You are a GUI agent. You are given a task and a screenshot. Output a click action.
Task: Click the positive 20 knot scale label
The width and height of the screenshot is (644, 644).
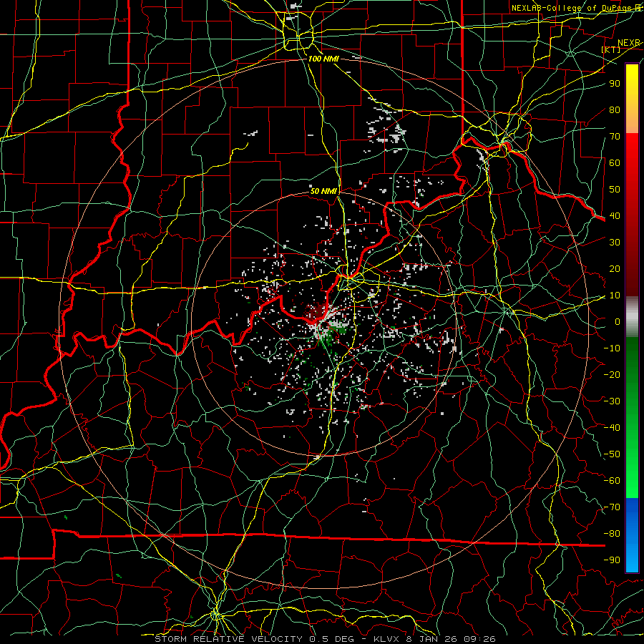tap(615, 268)
